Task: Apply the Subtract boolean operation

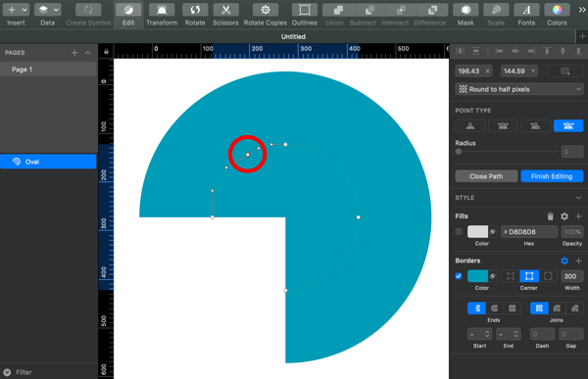Action: [369, 10]
